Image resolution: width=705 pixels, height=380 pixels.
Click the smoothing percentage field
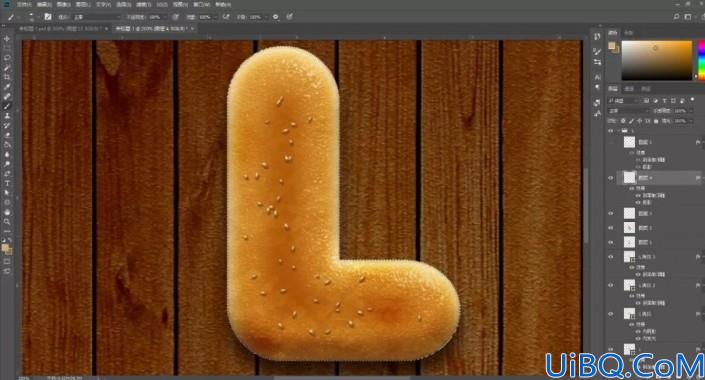coord(256,17)
